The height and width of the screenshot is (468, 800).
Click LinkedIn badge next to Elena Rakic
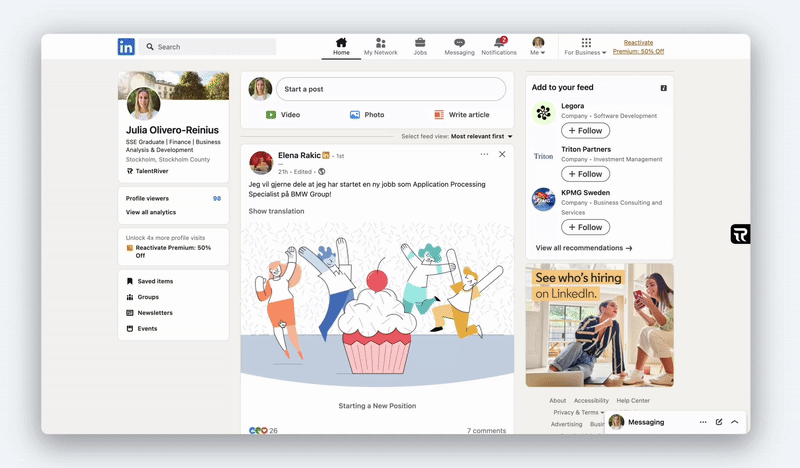(326, 155)
